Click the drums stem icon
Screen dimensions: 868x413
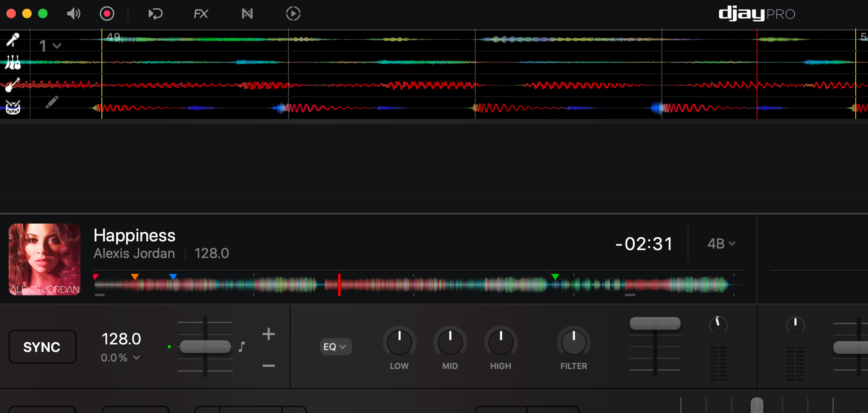tap(13, 108)
